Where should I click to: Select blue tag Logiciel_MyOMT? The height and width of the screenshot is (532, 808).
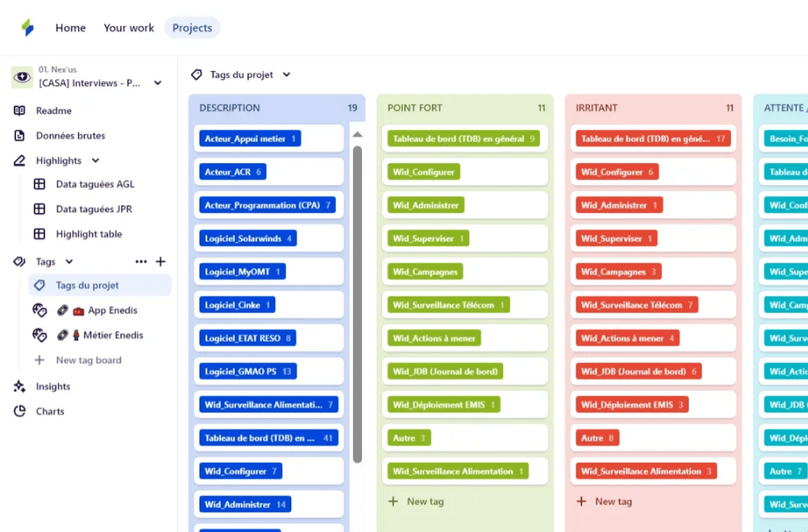click(x=242, y=272)
